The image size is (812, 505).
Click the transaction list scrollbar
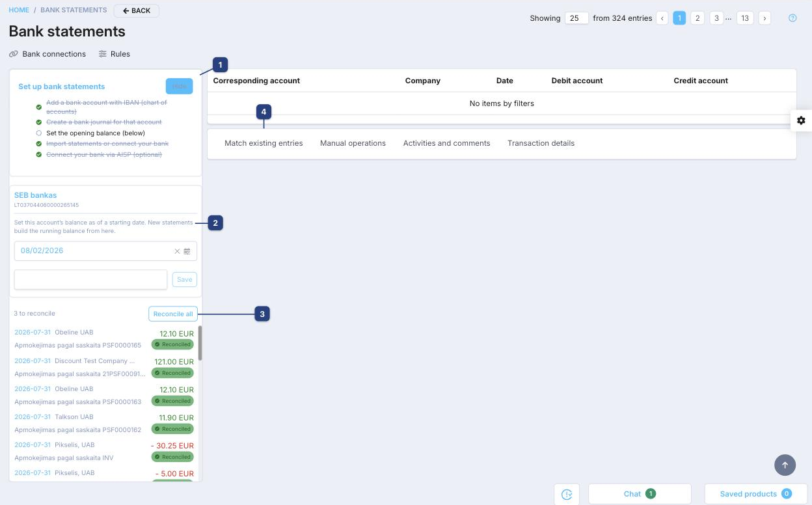point(200,343)
